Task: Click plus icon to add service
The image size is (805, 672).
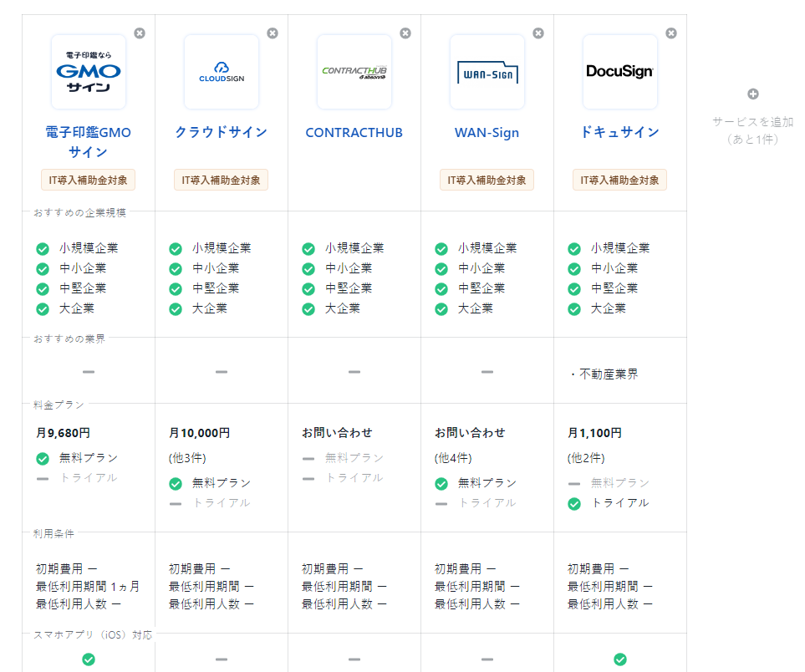Action: coord(752,94)
